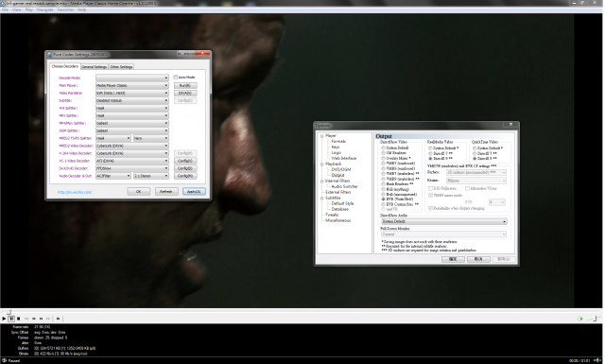Click the increase playback rate icon

tap(42, 319)
